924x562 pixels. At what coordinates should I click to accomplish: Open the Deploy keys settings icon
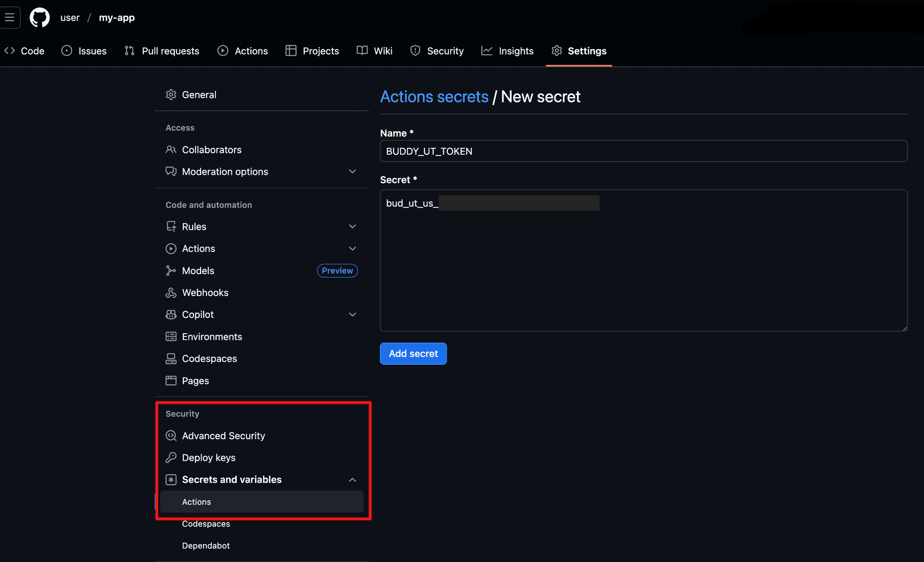click(x=171, y=457)
